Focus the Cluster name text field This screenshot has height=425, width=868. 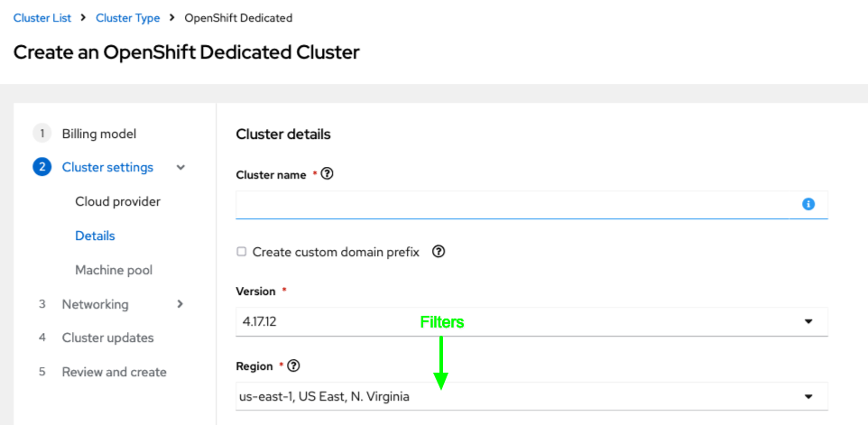point(514,205)
